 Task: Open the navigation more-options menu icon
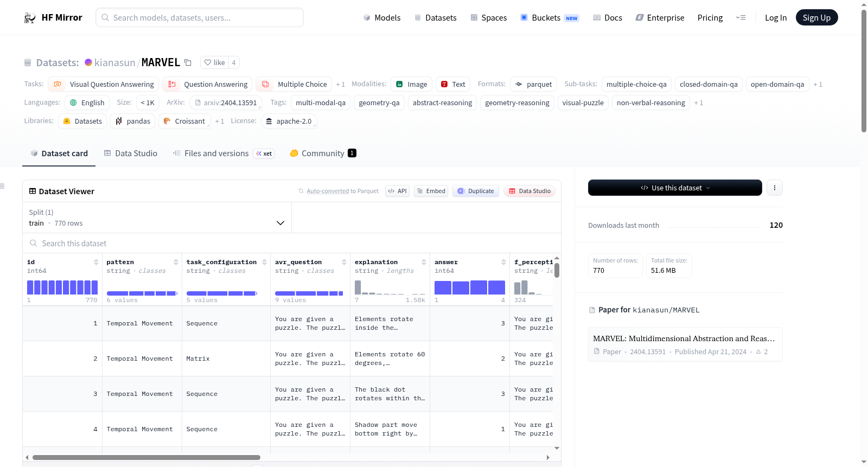click(741, 17)
